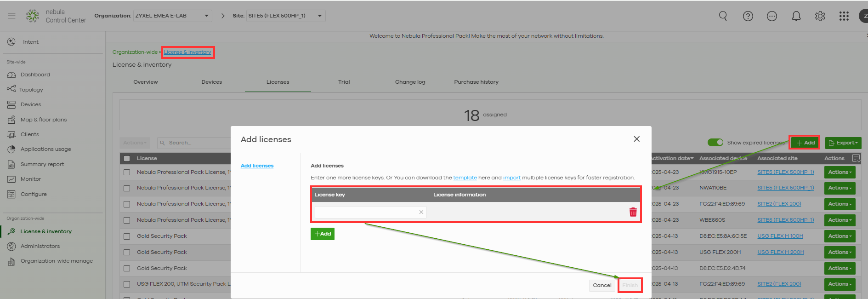Image resolution: width=868 pixels, height=299 pixels.
Task: Open Actions dropdown for the NWA110BE row
Action: pyautogui.click(x=840, y=188)
